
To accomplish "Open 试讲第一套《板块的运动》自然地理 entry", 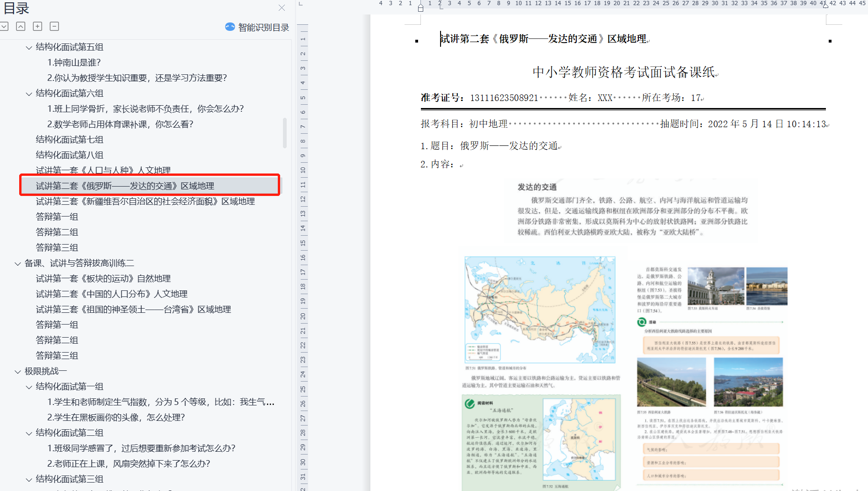I will click(x=103, y=279).
